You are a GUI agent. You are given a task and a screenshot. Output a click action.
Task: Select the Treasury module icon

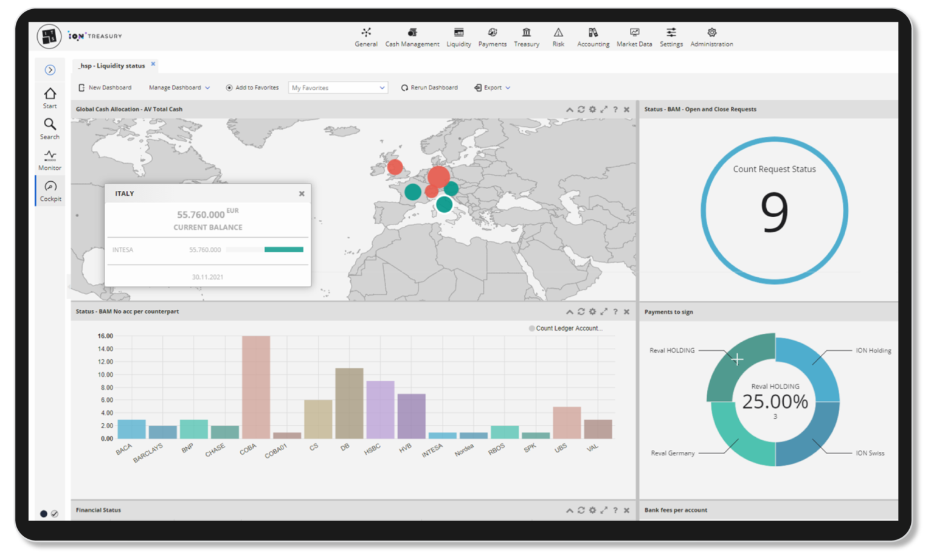(527, 36)
